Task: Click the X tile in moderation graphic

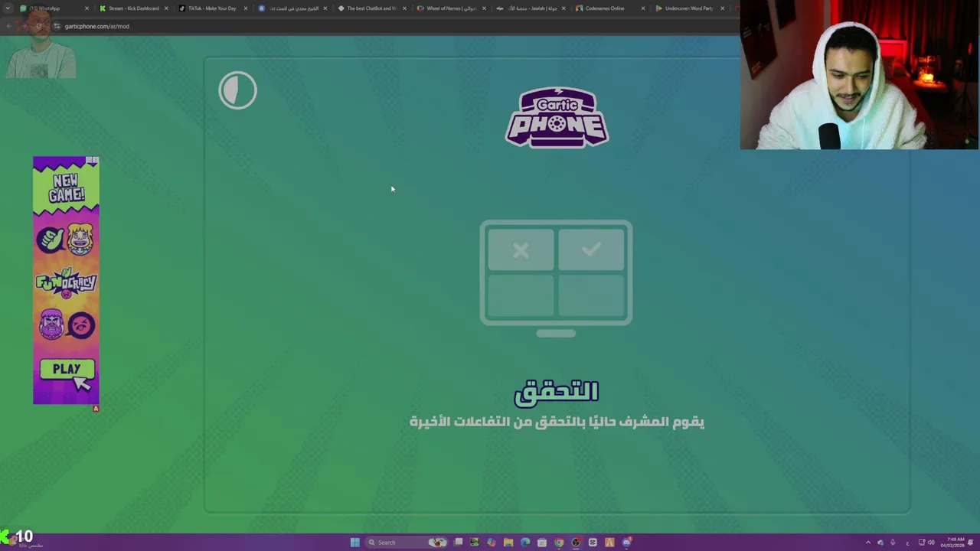Action: pyautogui.click(x=521, y=250)
